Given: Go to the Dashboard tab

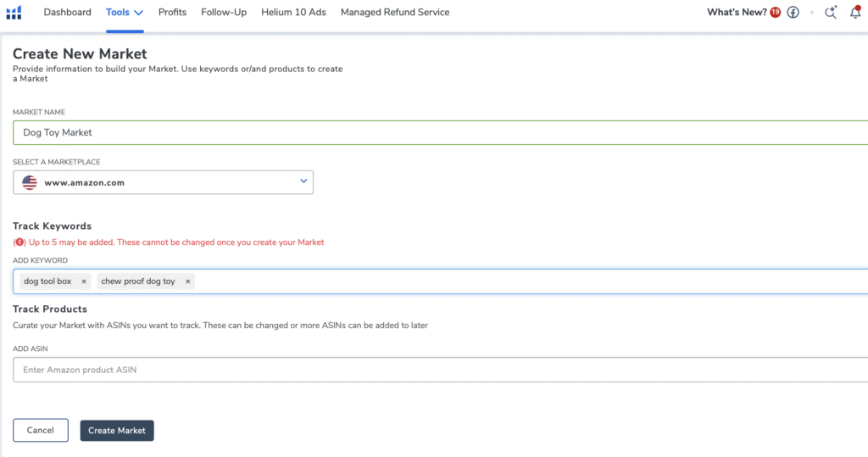Looking at the screenshot, I should point(67,13).
